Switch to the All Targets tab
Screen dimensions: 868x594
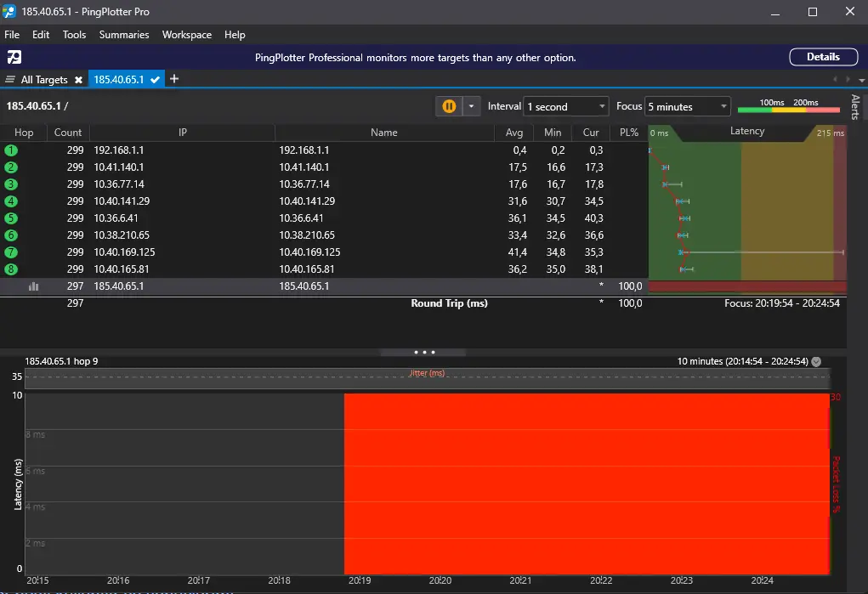point(44,80)
